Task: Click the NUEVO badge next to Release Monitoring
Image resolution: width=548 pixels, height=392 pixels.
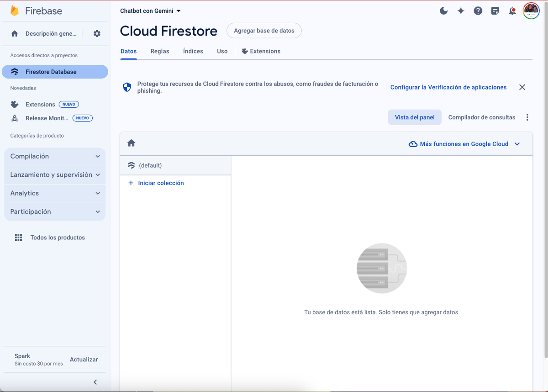Action: click(83, 118)
